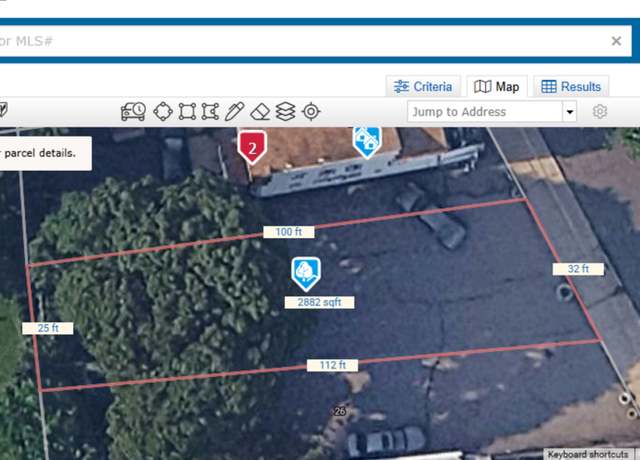Select the polygon shape drawing tool
This screenshot has width=640, height=460.
click(210, 111)
